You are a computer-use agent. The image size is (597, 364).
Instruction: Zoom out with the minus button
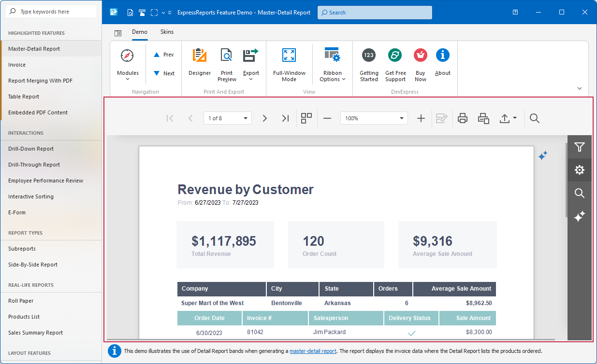pos(327,118)
